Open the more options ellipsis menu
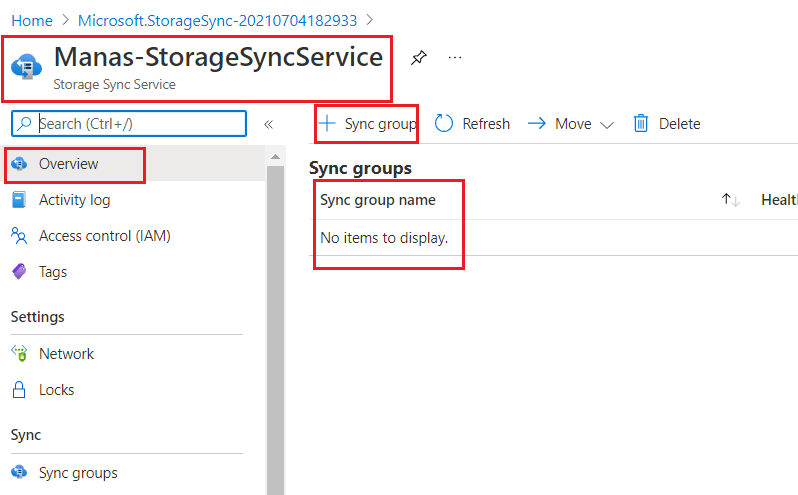This screenshot has height=495, width=798. [x=455, y=59]
